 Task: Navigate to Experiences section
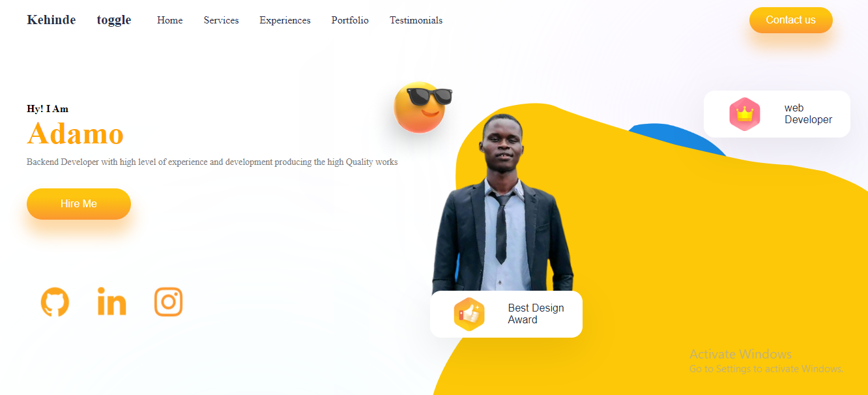point(285,20)
